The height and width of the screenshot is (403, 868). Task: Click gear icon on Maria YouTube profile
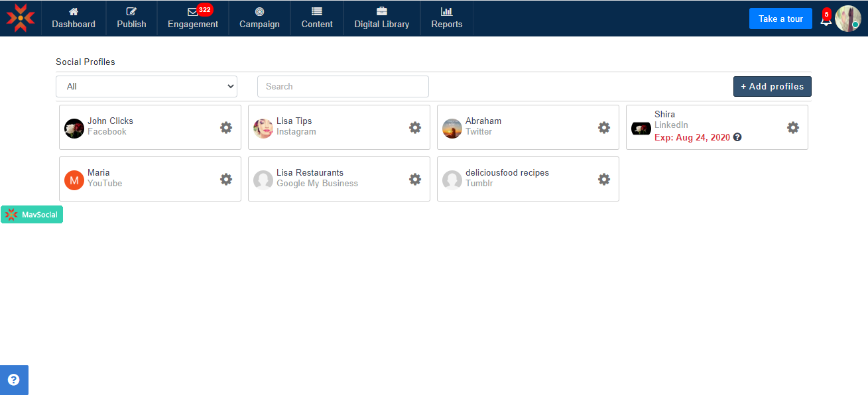coord(226,179)
